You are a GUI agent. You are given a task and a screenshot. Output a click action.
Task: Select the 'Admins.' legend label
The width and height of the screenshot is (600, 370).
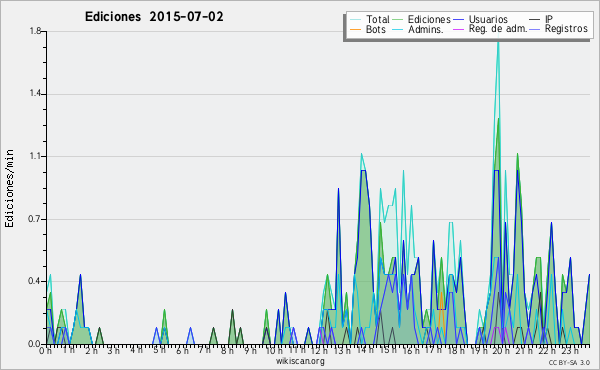pos(426,29)
